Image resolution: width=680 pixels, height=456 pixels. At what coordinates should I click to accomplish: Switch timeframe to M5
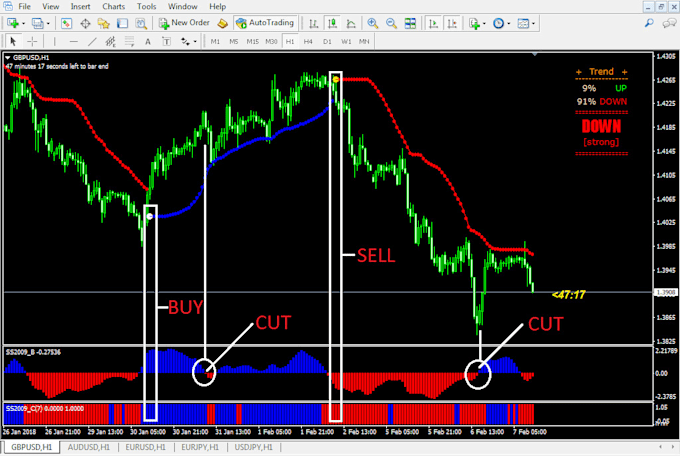233,42
